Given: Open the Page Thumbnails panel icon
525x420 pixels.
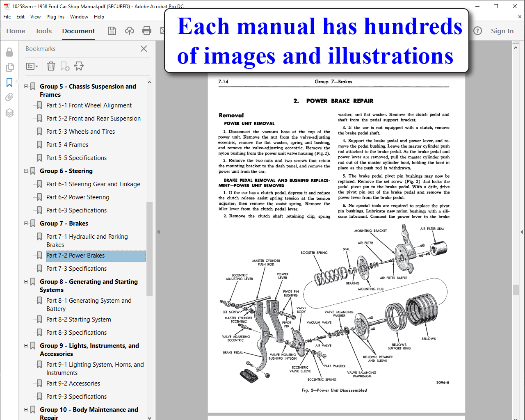Looking at the screenshot, I should (10, 67).
